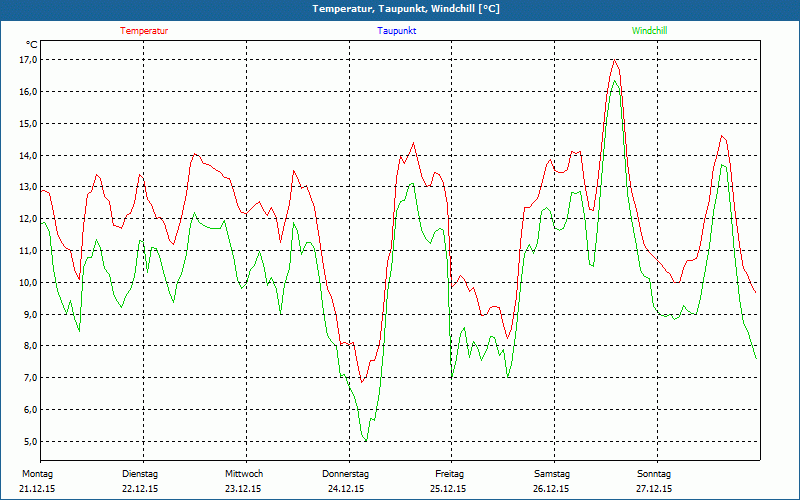Click the date 27.12.15
The width and height of the screenshot is (800, 500).
click(x=654, y=489)
